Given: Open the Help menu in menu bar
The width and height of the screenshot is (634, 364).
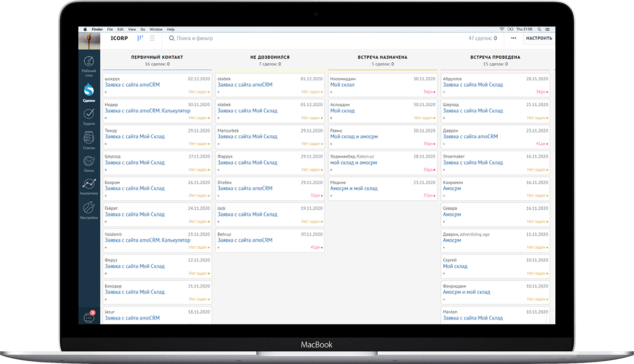Looking at the screenshot, I should tap(171, 29).
